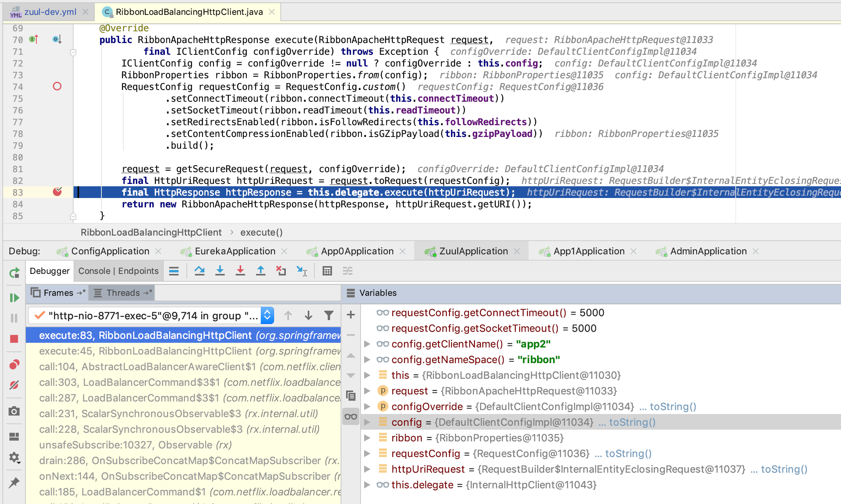Toggle the breakpoint on line 74
The height and width of the screenshot is (504, 841).
57,86
